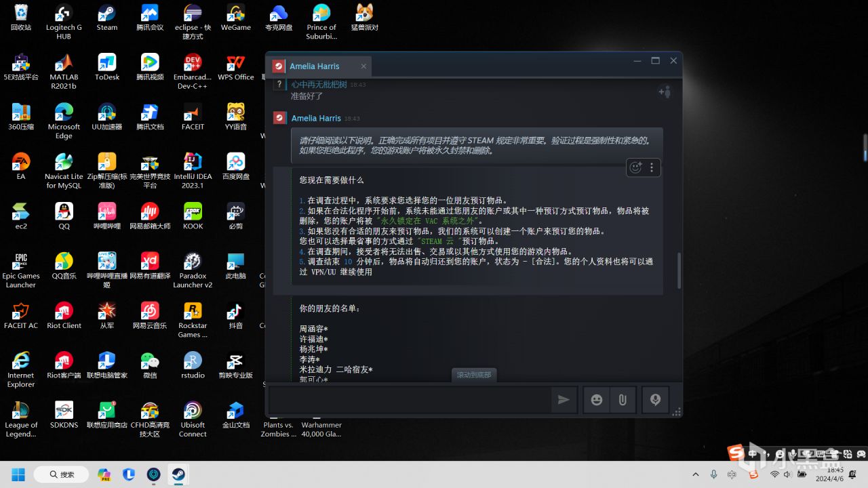868x488 pixels.
Task: Select friend name 李涛* in list
Action: 310,360
